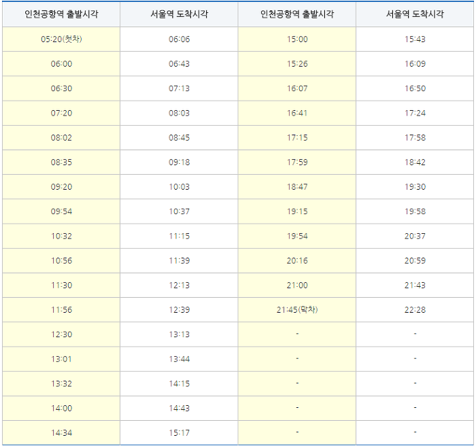Click the 10:32 departure cell
The width and height of the screenshot is (476, 448).
pos(61,236)
